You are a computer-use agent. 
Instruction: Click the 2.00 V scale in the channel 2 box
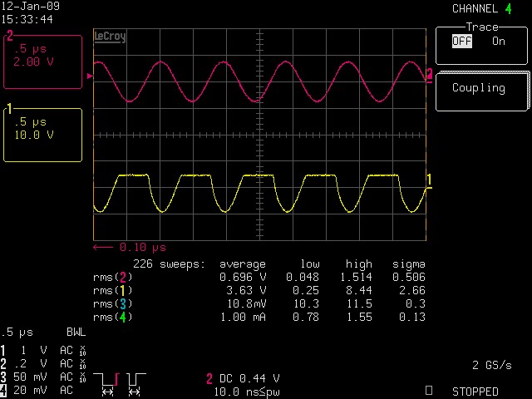pyautogui.click(x=33, y=62)
